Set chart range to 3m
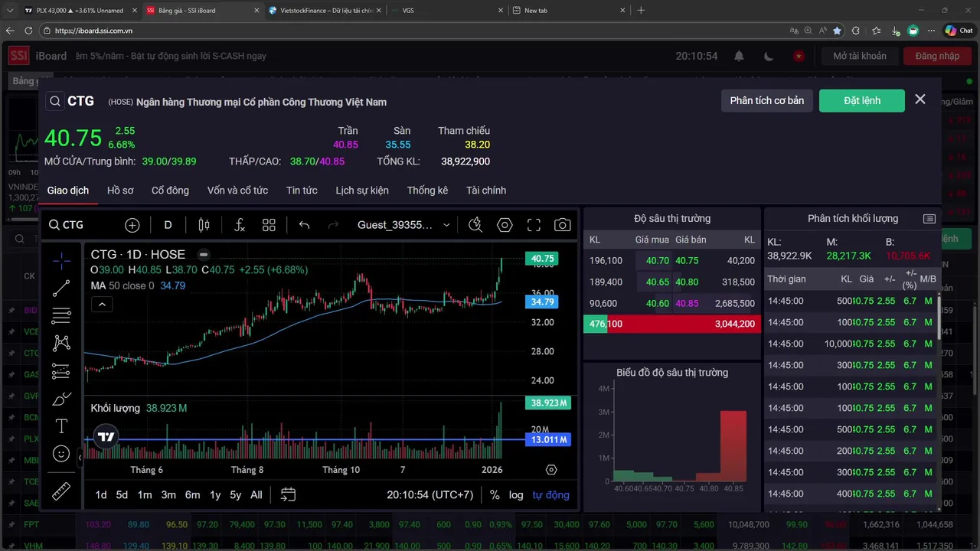 click(x=168, y=495)
